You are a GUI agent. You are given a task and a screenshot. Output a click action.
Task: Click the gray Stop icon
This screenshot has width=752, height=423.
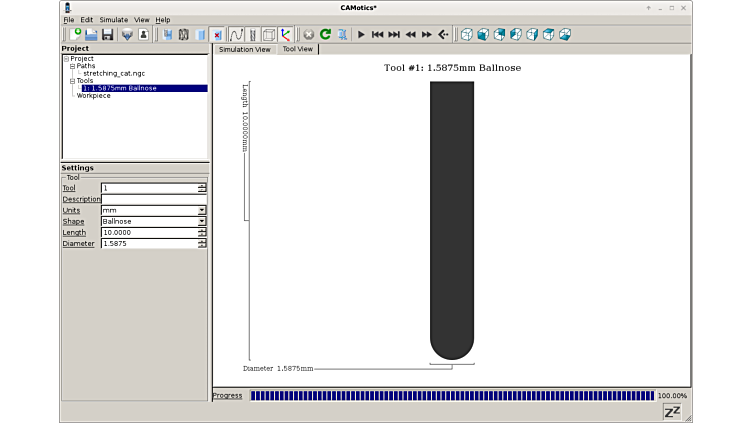308,34
